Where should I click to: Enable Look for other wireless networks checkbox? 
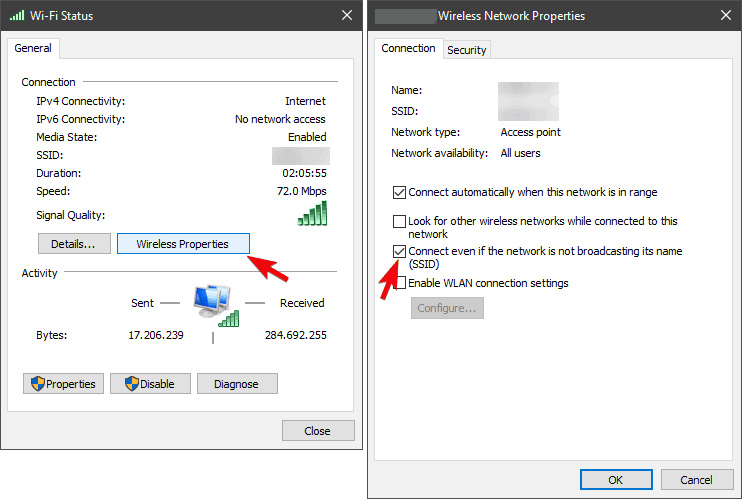click(399, 222)
